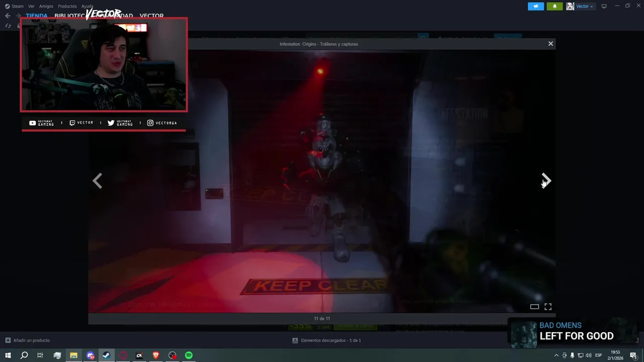Open the Alienware taskbar app
Screen dimensions: 644x362
139,355
